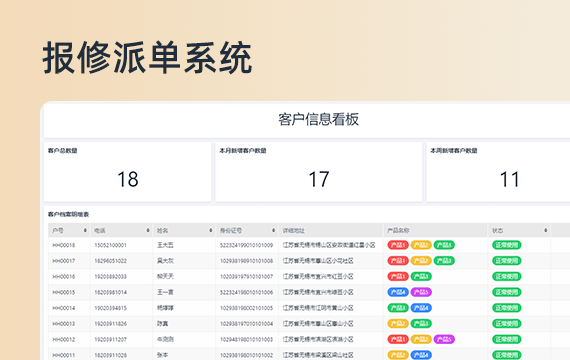Click ID number 522324198010101006
The width and height of the screenshot is (570, 360).
[x=246, y=292]
